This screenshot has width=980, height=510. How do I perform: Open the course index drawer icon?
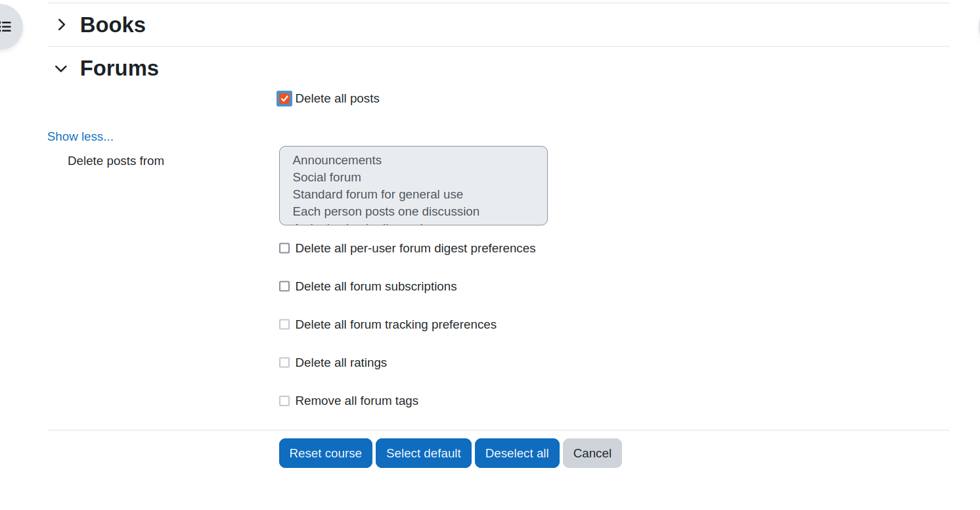click(x=5, y=27)
